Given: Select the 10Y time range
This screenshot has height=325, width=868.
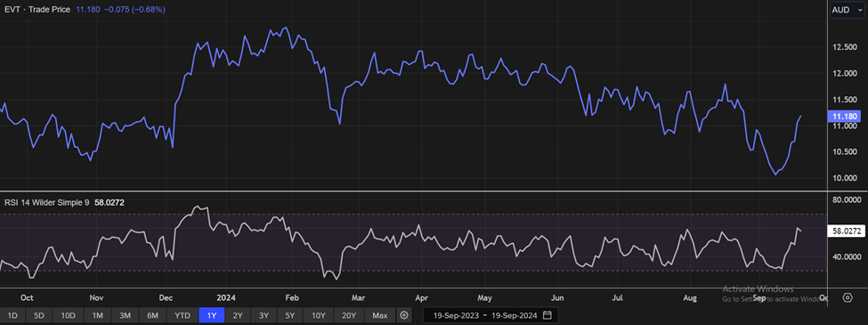Looking at the screenshot, I should 319,315.
